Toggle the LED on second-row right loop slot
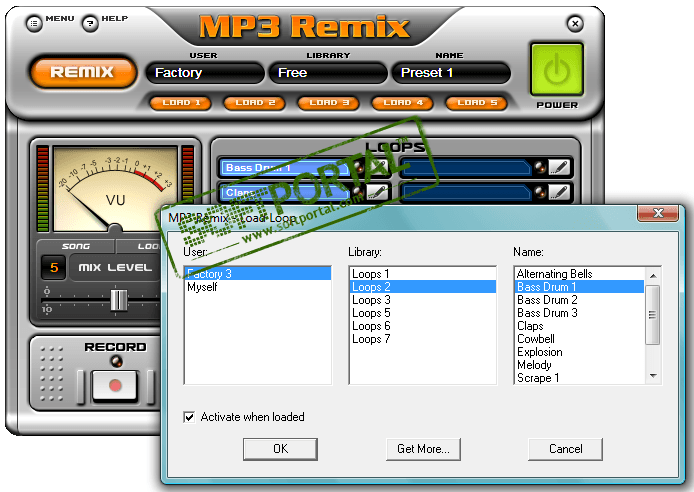 click(x=540, y=192)
